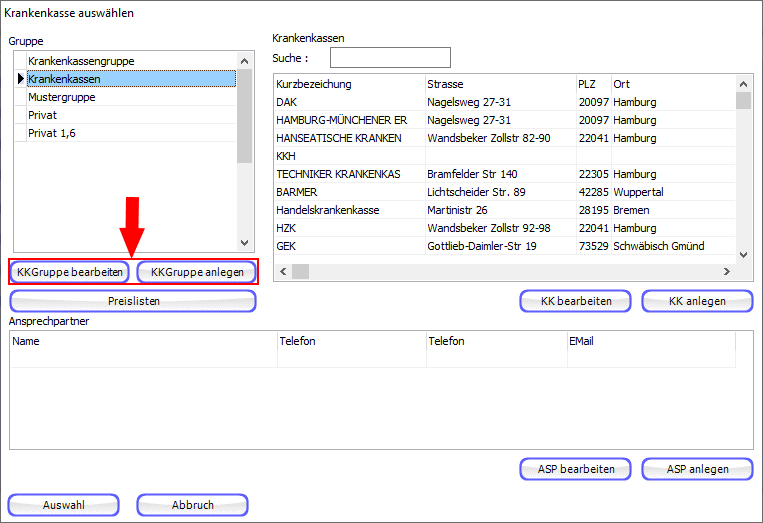Click into the Suche input field
This screenshot has height=523, width=763.
[390, 58]
